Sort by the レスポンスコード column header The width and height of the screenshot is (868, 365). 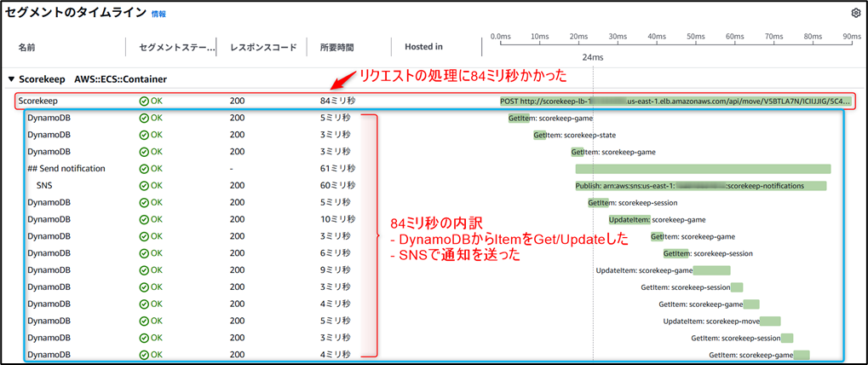262,48
